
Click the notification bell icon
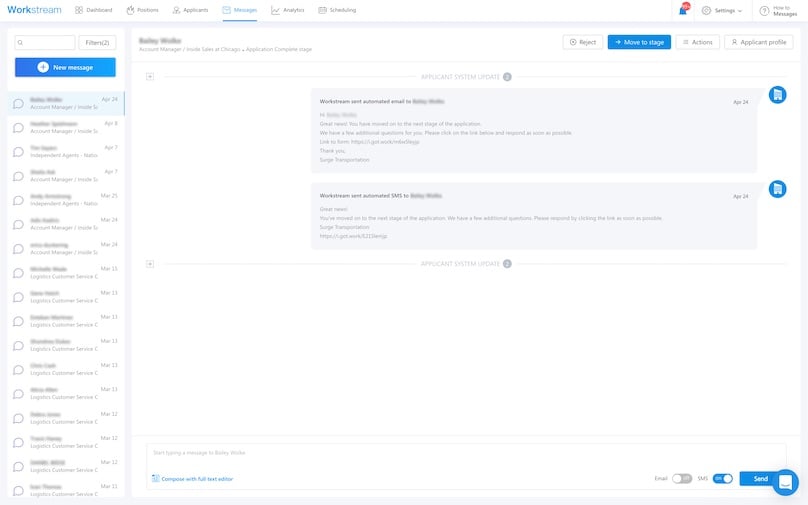(683, 10)
